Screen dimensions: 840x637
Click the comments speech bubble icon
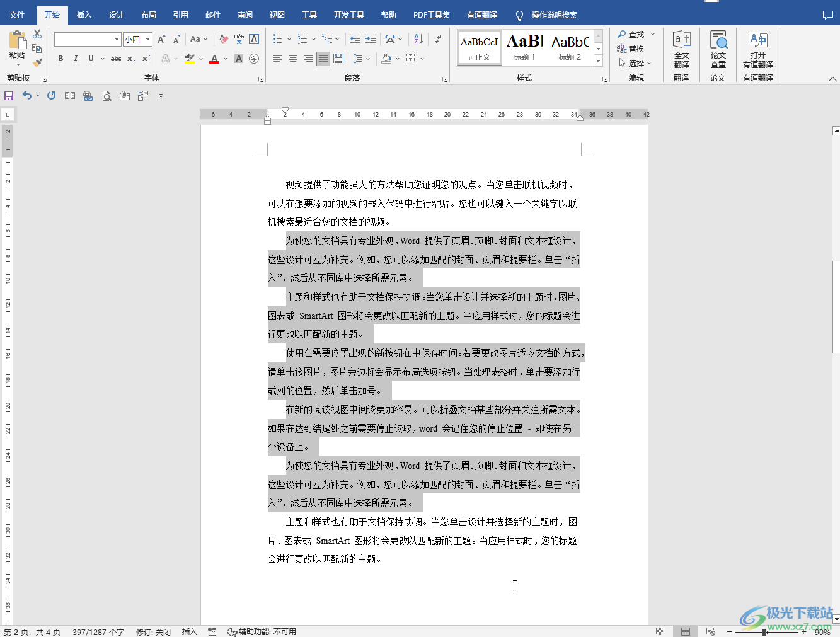pyautogui.click(x=828, y=14)
